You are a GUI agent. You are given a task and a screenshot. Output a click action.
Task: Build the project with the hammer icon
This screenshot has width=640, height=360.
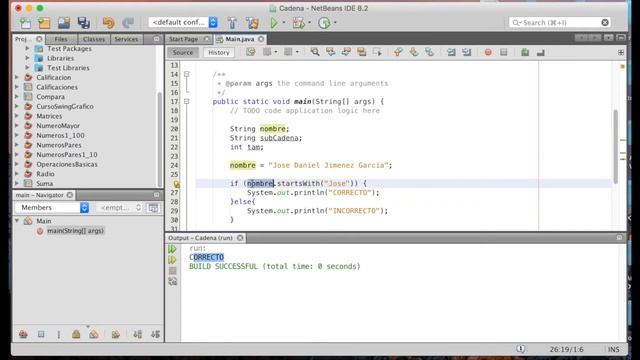click(x=232, y=23)
